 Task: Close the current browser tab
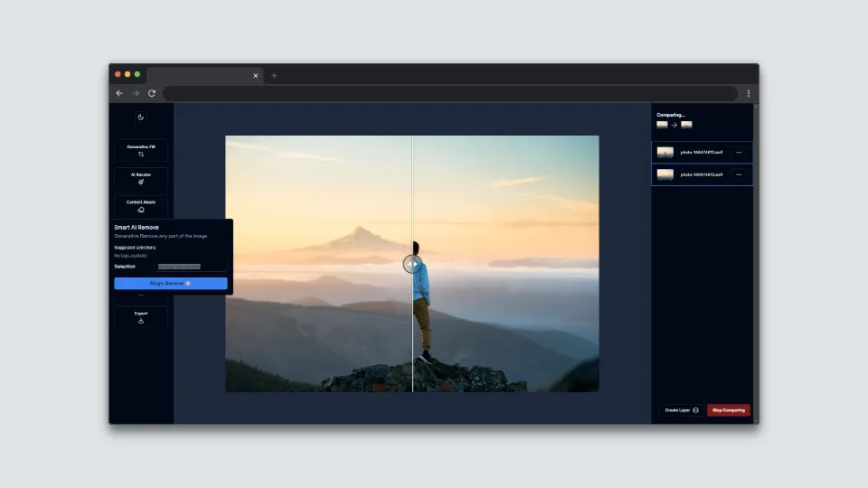255,76
